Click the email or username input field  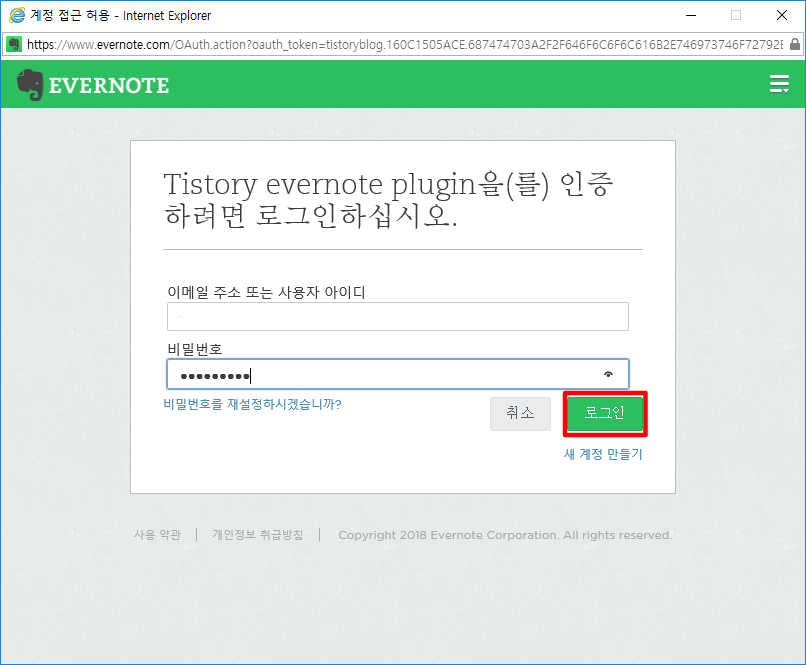click(x=397, y=316)
